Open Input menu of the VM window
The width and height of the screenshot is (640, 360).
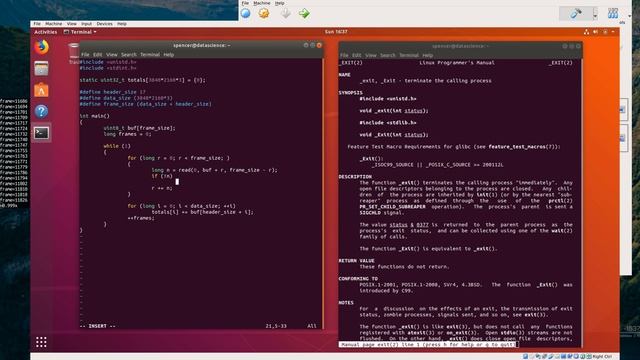click(x=86, y=24)
